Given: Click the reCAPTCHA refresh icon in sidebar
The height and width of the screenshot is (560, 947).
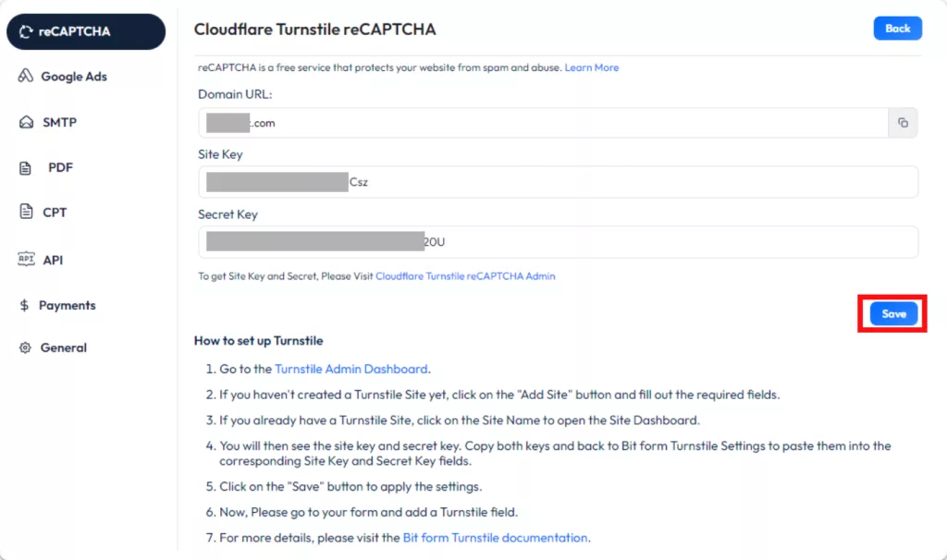Looking at the screenshot, I should click(x=28, y=30).
